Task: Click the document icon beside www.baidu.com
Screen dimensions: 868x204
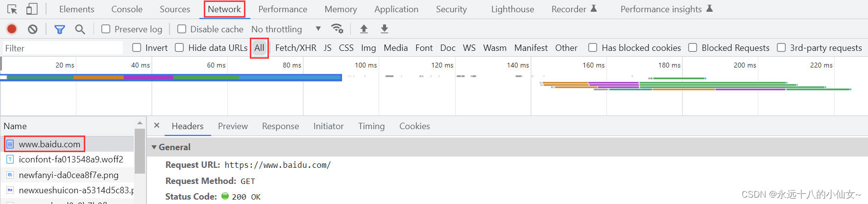Action: click(x=10, y=144)
